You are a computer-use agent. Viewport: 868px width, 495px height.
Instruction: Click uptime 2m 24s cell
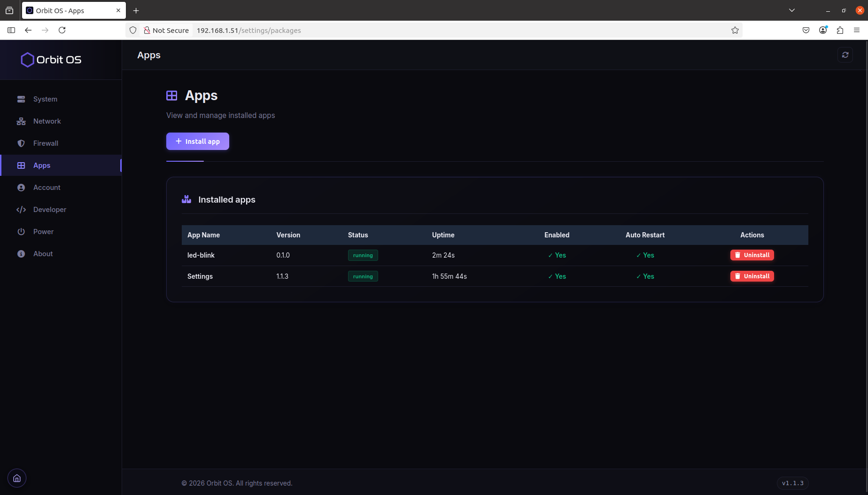tap(443, 255)
